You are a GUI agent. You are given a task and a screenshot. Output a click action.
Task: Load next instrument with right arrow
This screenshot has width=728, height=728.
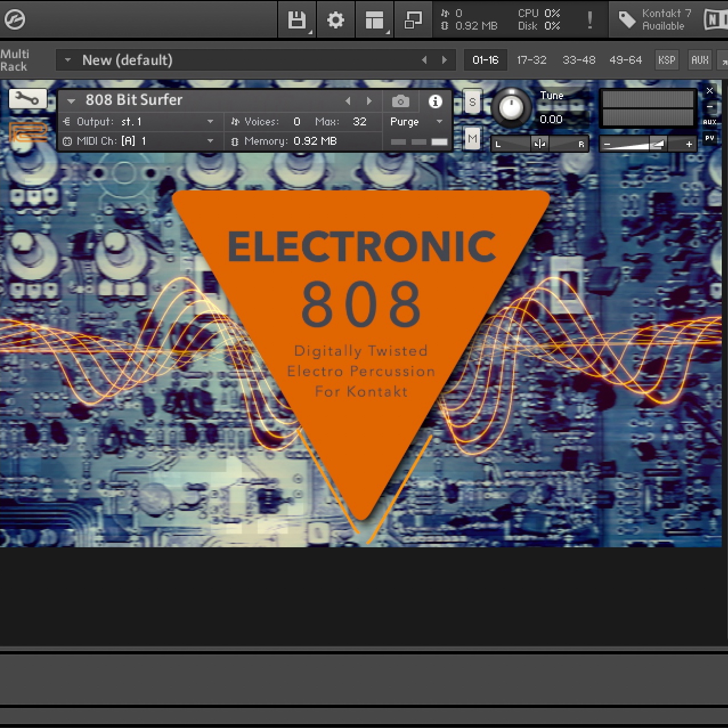click(x=369, y=101)
